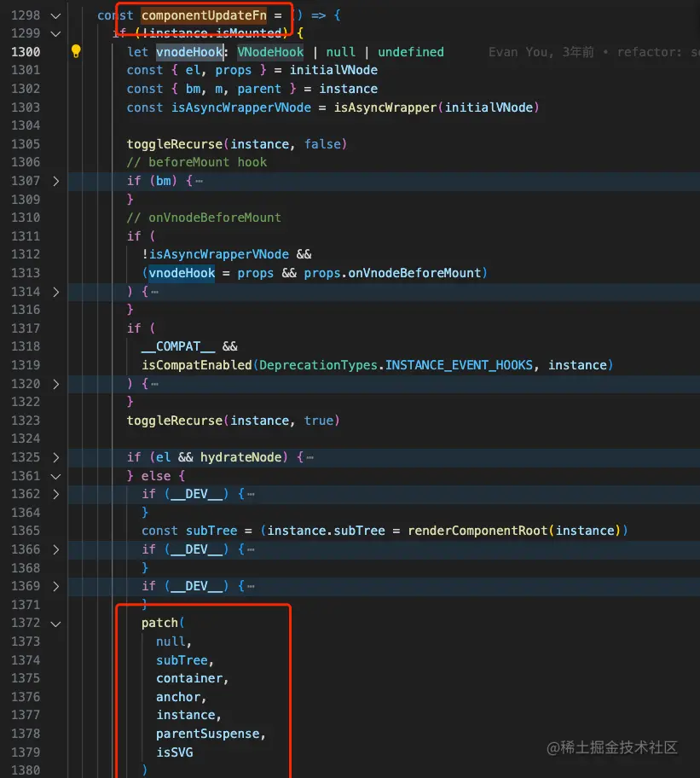Screen dimensions: 700x778
Task: Expand the folded block at line 1314
Action: pos(56,292)
